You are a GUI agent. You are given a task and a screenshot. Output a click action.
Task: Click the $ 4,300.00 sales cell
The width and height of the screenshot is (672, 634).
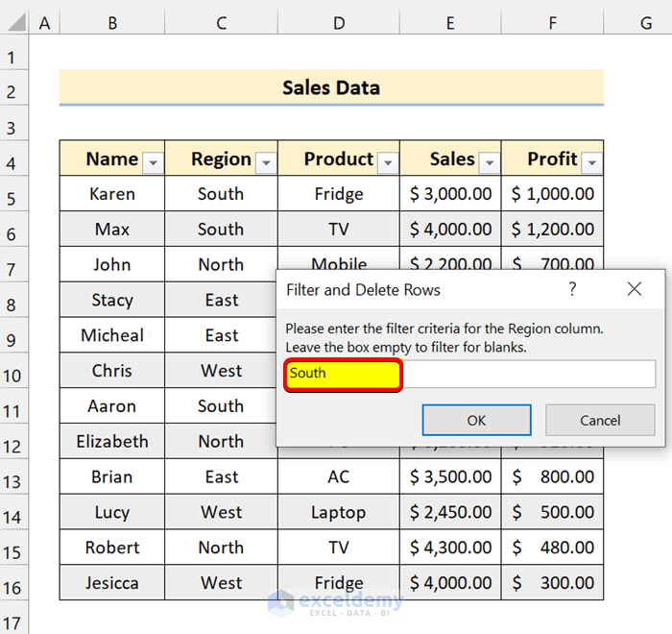tap(450, 548)
